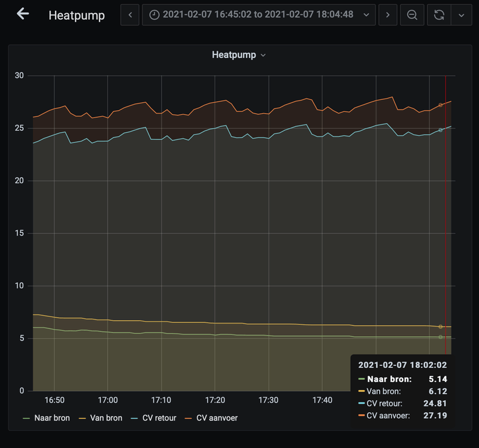The image size is (479, 448).
Task: Click the blue CV retour legend line
Action: pyautogui.click(x=133, y=418)
